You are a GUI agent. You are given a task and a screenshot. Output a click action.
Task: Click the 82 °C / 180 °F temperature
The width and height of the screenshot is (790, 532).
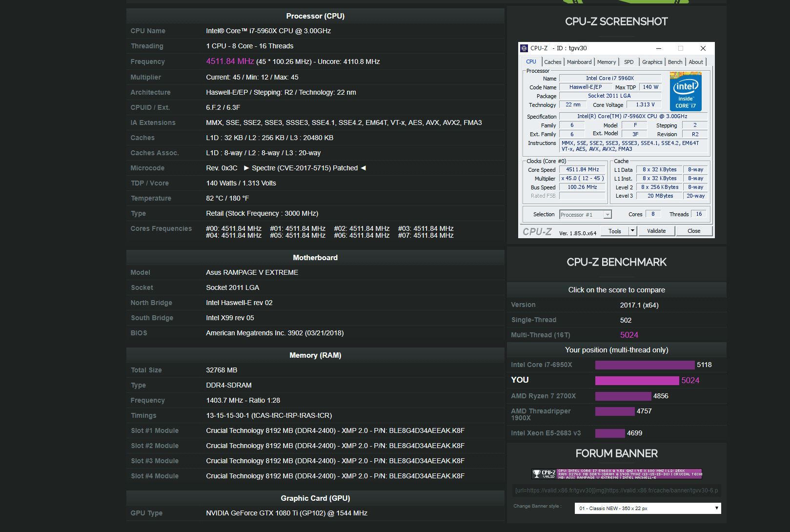[227, 198]
